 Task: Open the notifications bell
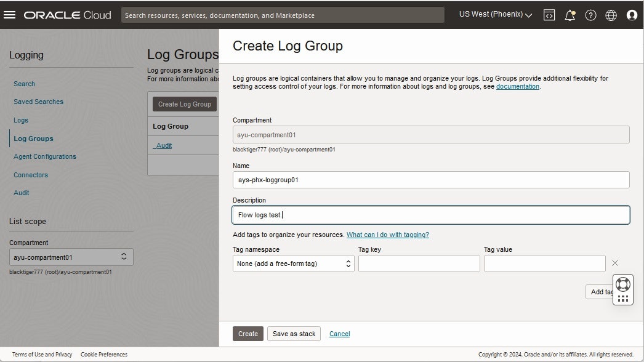click(570, 15)
